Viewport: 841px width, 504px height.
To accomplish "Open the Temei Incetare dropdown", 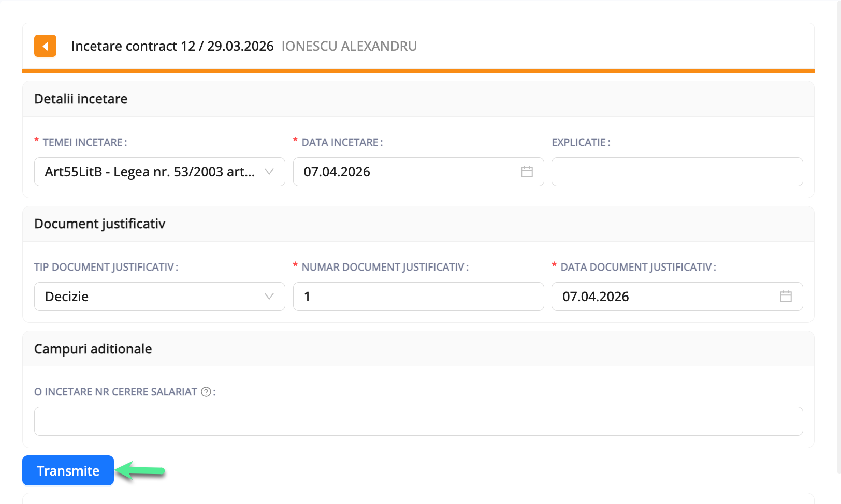I will (x=159, y=171).
